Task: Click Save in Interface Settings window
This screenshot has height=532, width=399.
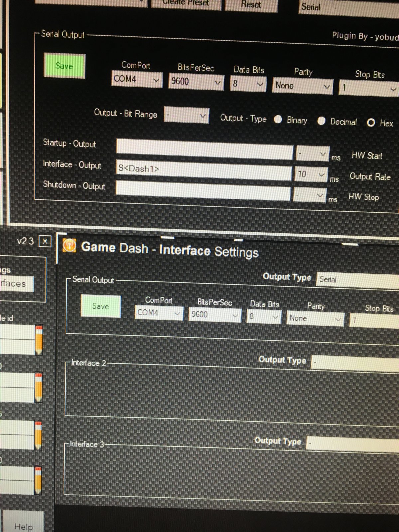Action: pyautogui.click(x=101, y=306)
